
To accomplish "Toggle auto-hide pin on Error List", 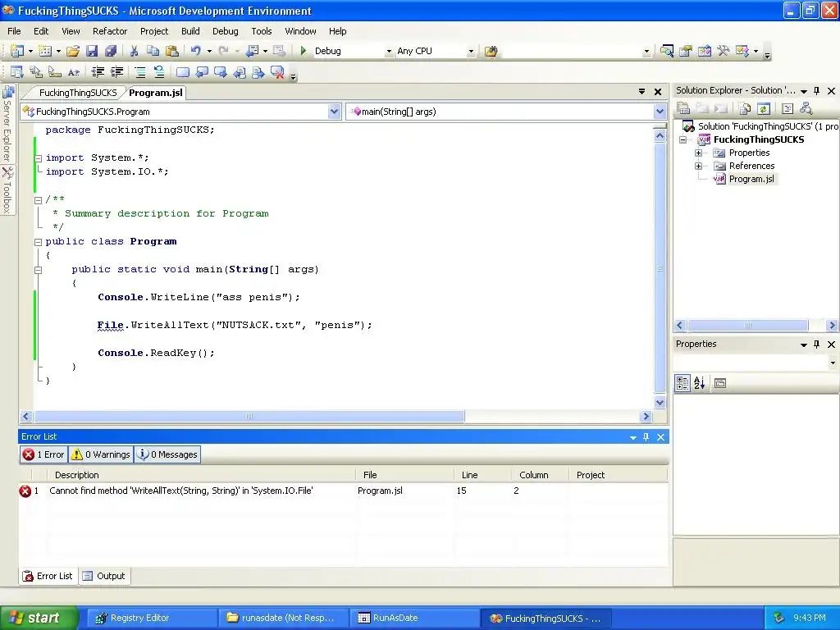I will pyautogui.click(x=646, y=436).
